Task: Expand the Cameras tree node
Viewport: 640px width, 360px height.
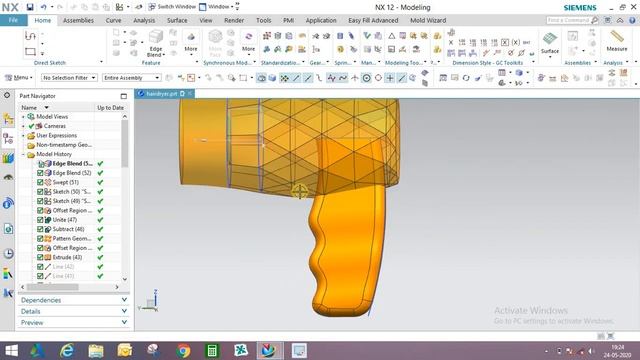Action: (23, 126)
